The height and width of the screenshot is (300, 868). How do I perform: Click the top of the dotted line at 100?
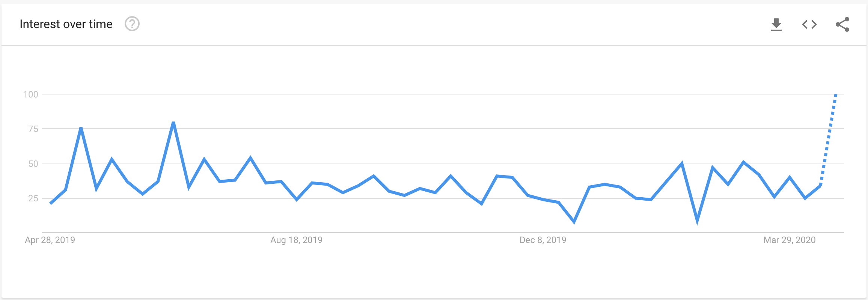836,95
